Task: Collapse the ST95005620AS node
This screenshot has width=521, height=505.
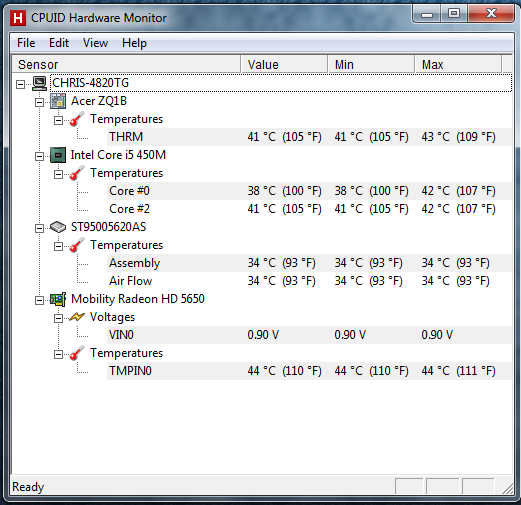Action: tap(39, 228)
